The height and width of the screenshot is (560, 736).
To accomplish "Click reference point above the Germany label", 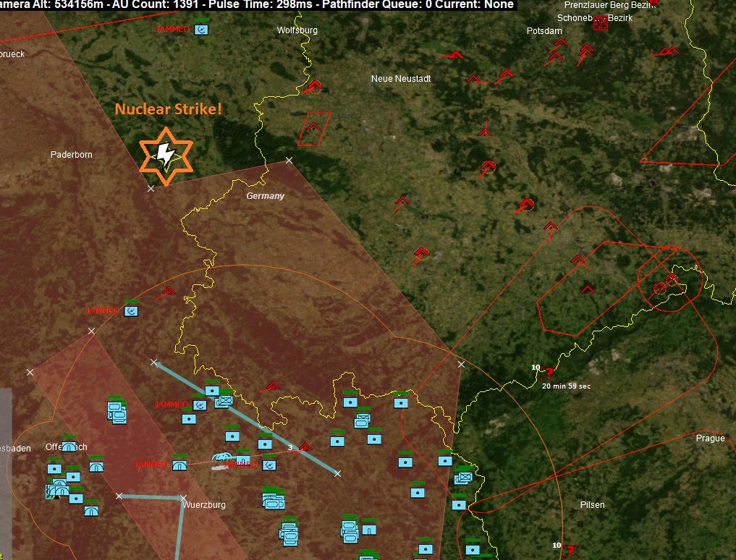I will 289,161.
